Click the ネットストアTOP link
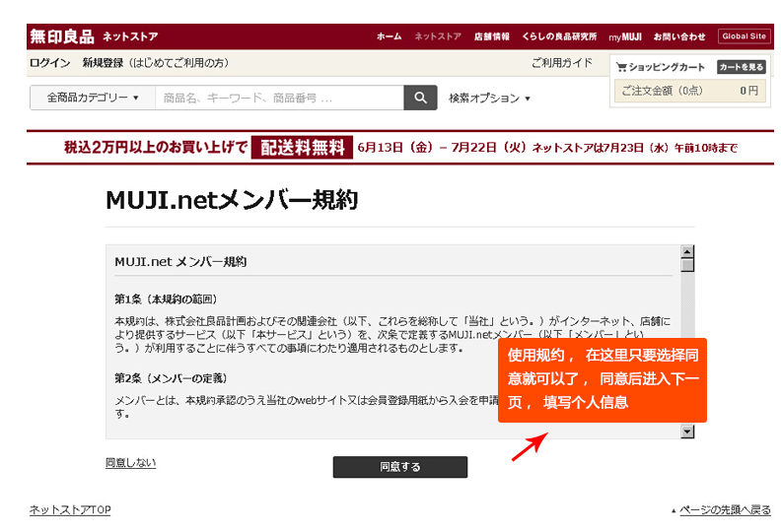Image resolution: width=781 pixels, height=532 pixels. [70, 509]
